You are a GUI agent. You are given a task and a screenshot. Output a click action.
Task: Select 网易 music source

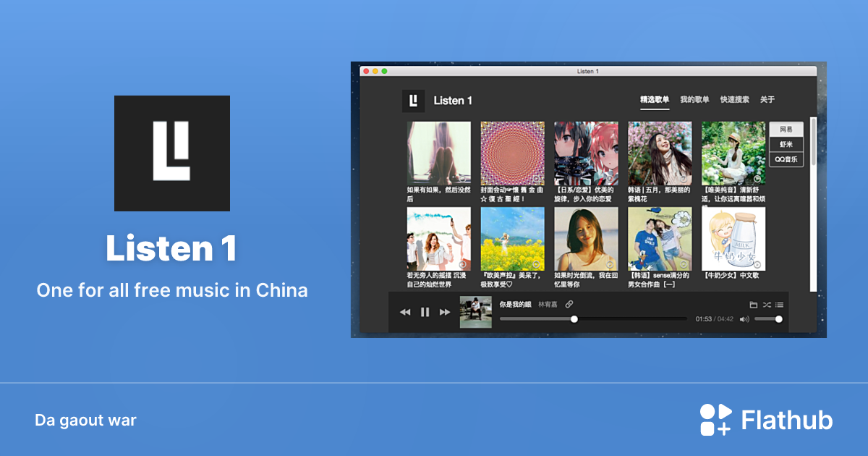[x=786, y=130]
